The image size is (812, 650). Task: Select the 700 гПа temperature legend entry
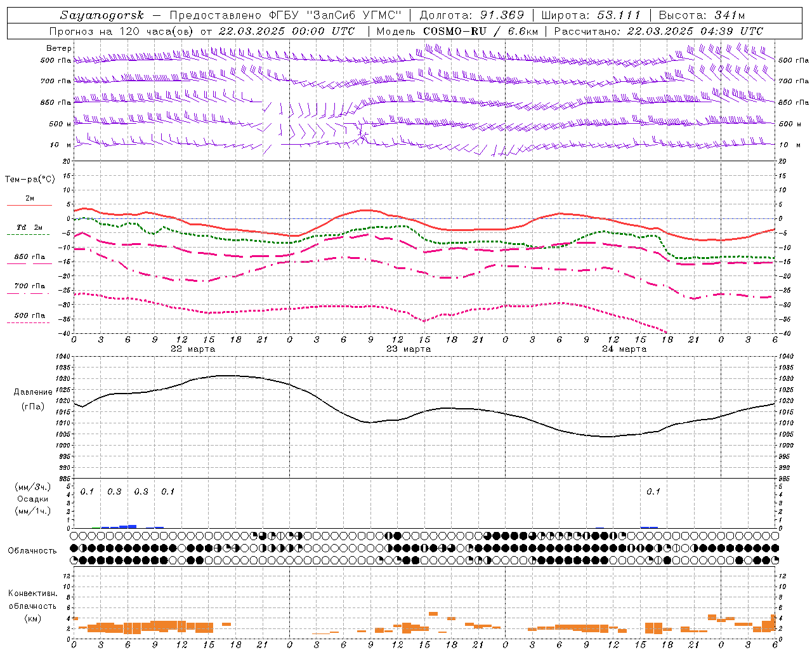pyautogui.click(x=30, y=286)
